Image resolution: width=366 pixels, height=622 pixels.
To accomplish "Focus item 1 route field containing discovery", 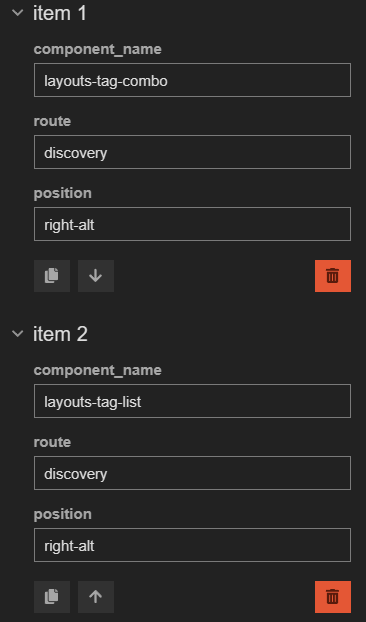I will (192, 152).
